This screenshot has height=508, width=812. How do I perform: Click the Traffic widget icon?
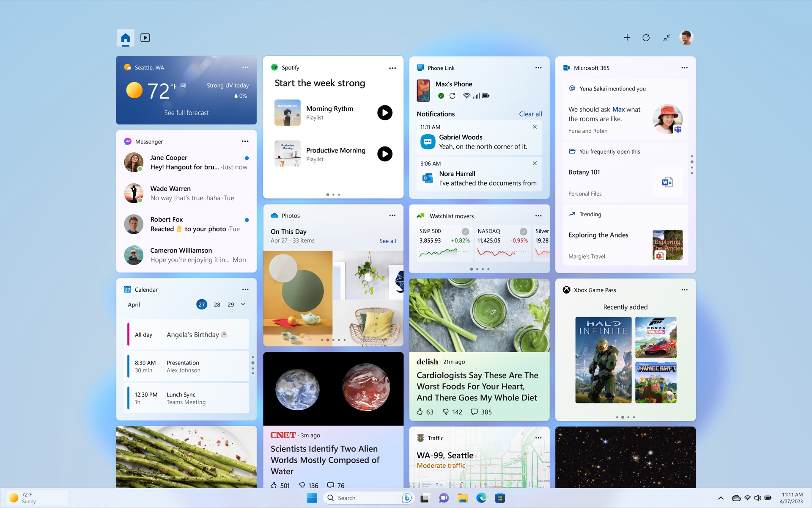click(x=420, y=438)
